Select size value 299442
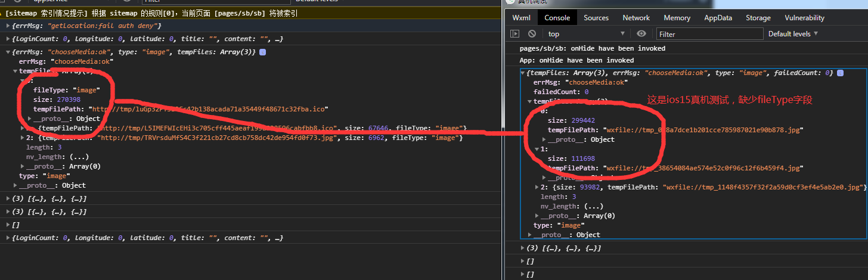868x280 pixels. (x=582, y=120)
